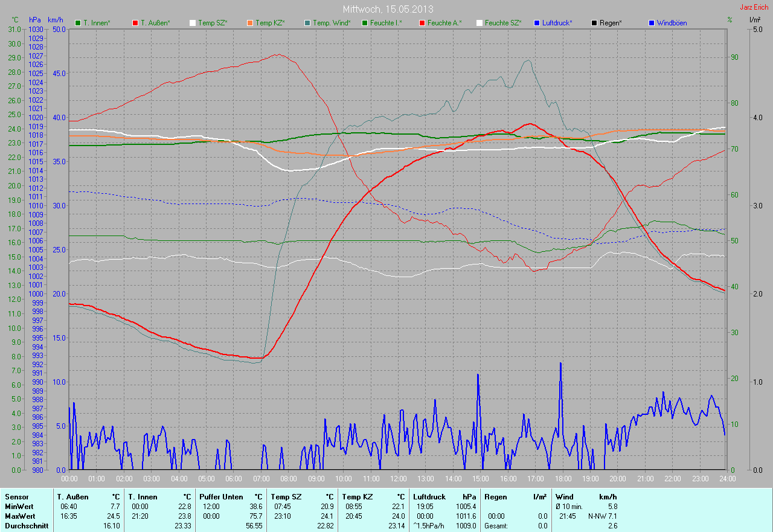Click the chart title Mittwoch, 15.05.2013
This screenshot has width=773, height=532.
coord(388,9)
